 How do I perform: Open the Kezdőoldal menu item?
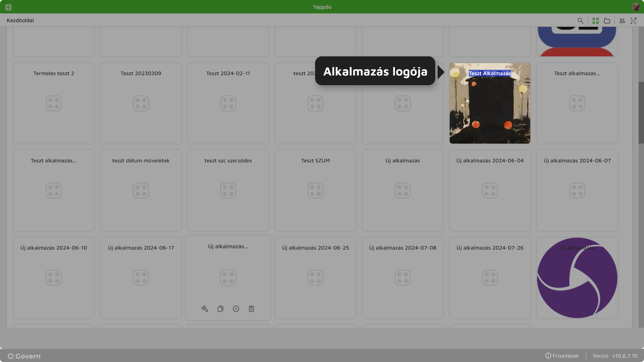[x=20, y=20]
